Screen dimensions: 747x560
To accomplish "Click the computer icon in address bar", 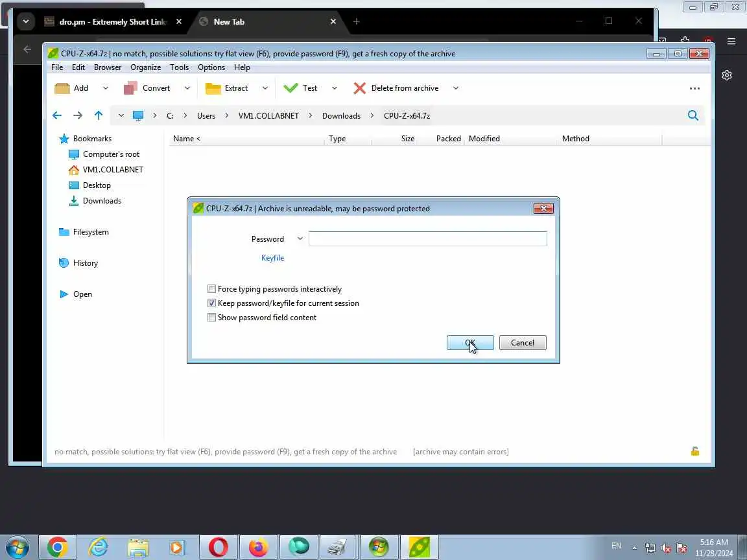I will 138,116.
